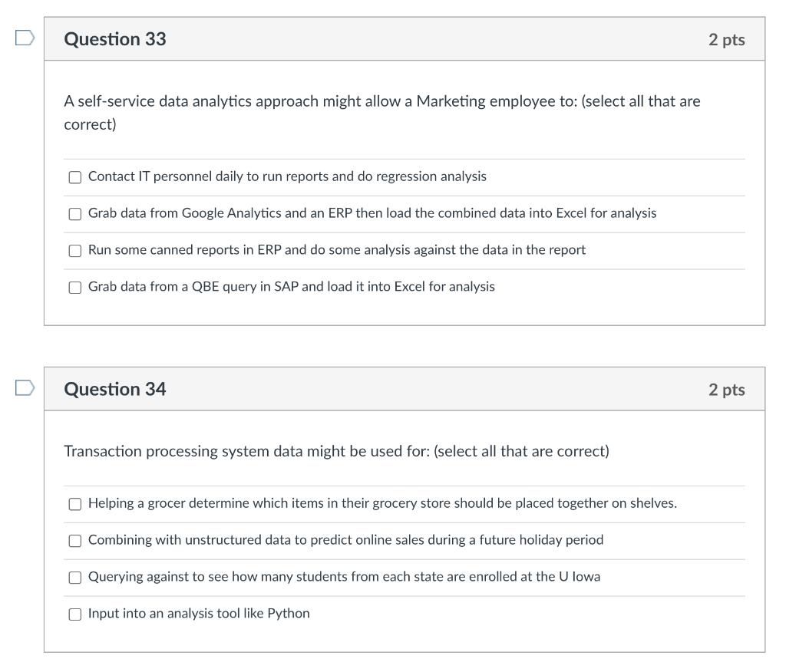786x672 pixels.
Task: Click the Question 33 header bar
Action: [405, 38]
